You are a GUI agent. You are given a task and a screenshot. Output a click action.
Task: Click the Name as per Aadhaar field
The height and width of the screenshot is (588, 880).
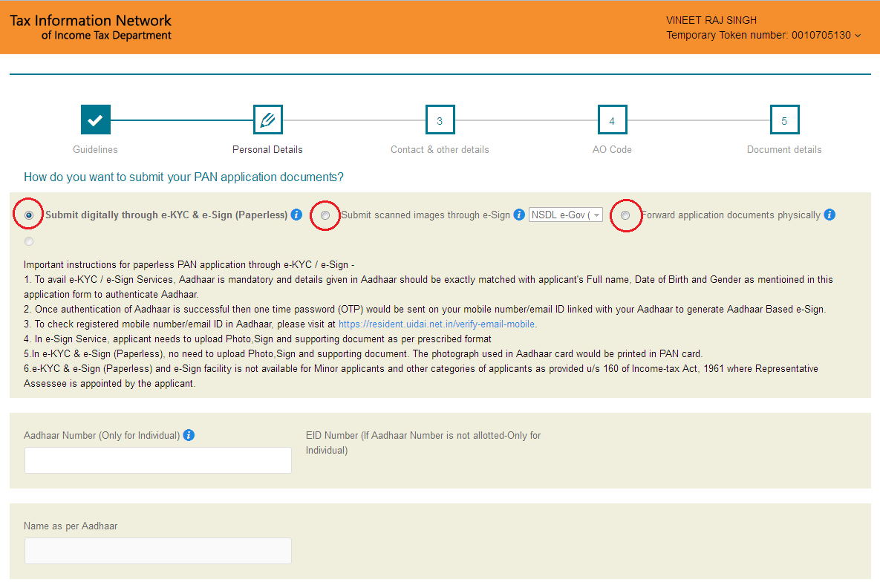tap(158, 551)
